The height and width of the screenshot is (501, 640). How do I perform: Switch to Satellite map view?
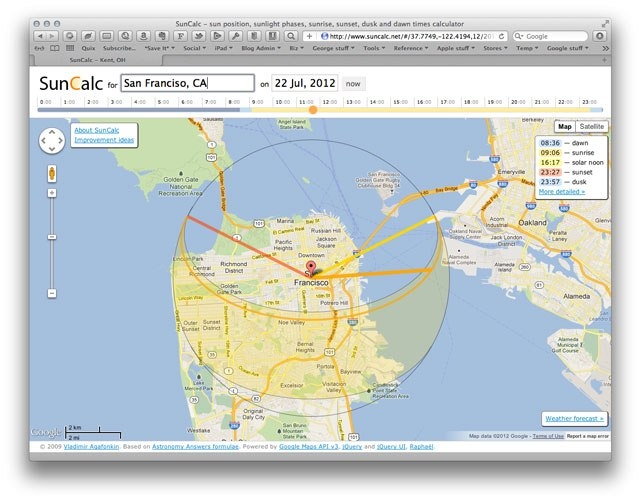tap(593, 127)
